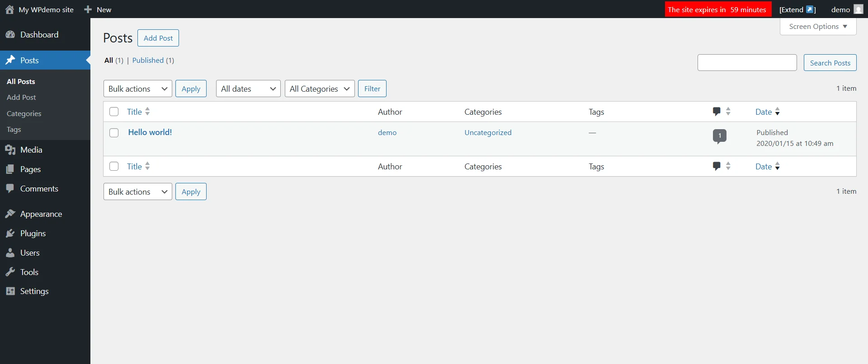Check the Hello world! post checkbox
868x364 pixels.
(x=114, y=133)
